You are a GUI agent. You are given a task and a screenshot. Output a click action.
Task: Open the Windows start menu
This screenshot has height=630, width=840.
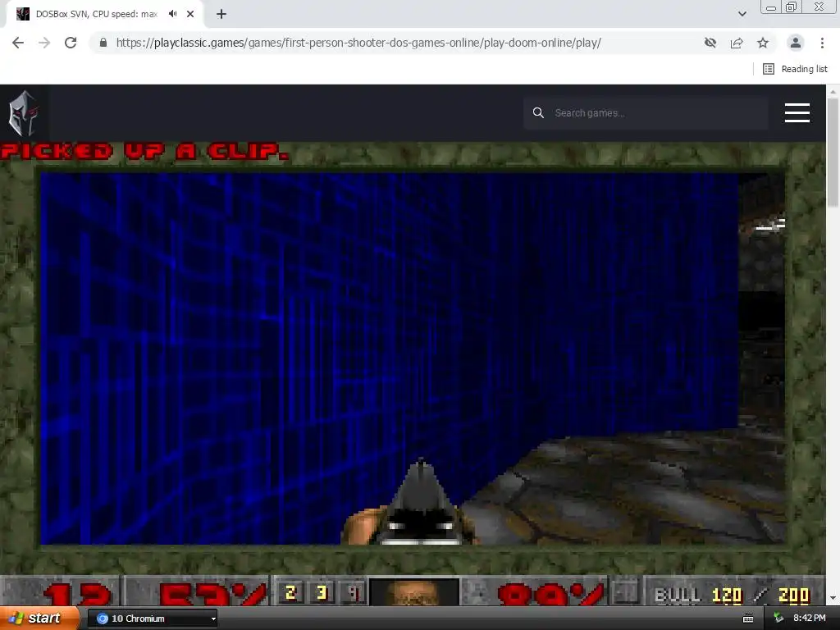click(39, 619)
